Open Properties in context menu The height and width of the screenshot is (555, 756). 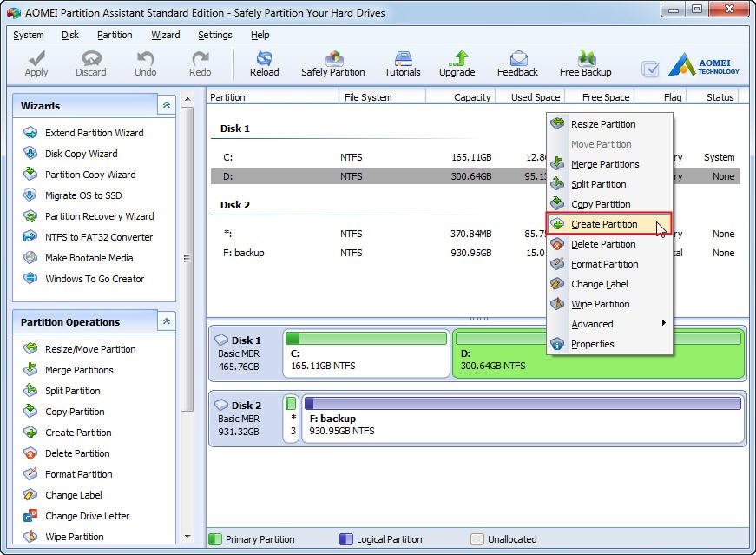pos(609,344)
